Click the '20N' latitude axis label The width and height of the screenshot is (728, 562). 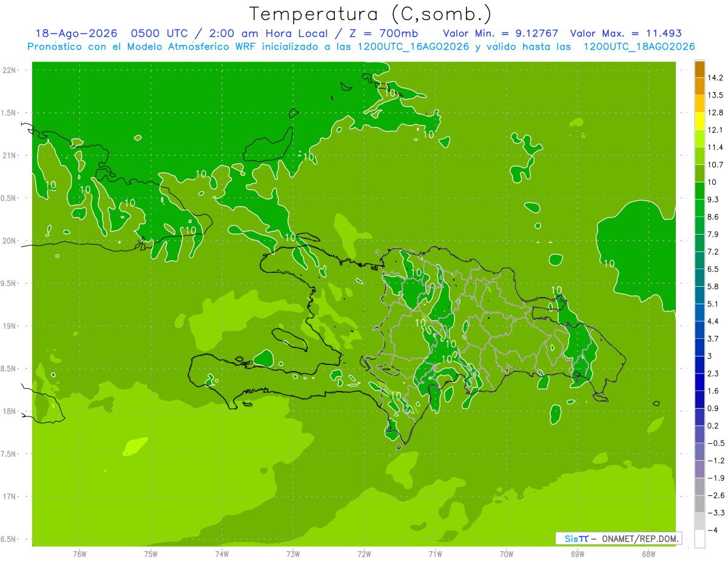[10, 241]
